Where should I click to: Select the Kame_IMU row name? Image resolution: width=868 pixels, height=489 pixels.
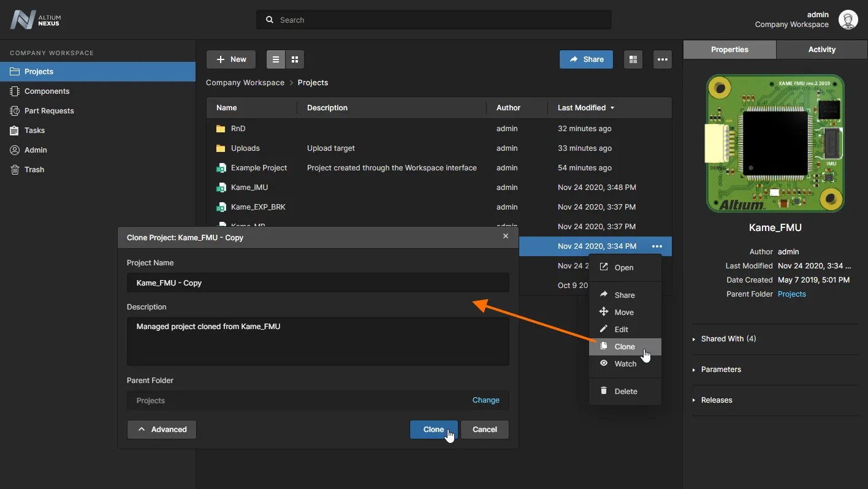coord(249,188)
